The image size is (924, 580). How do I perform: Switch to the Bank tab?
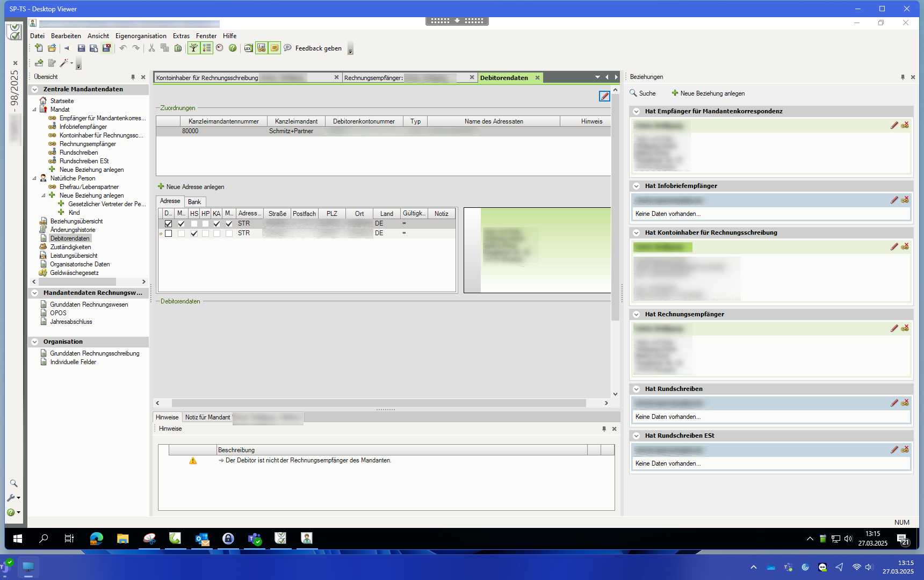coord(194,202)
